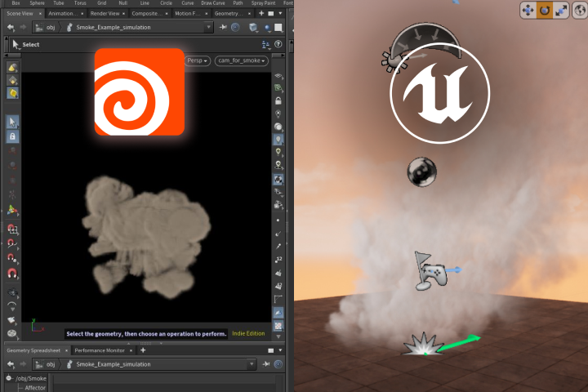Click the cube icon in top path bar
588x392 pixels.
[253, 27]
